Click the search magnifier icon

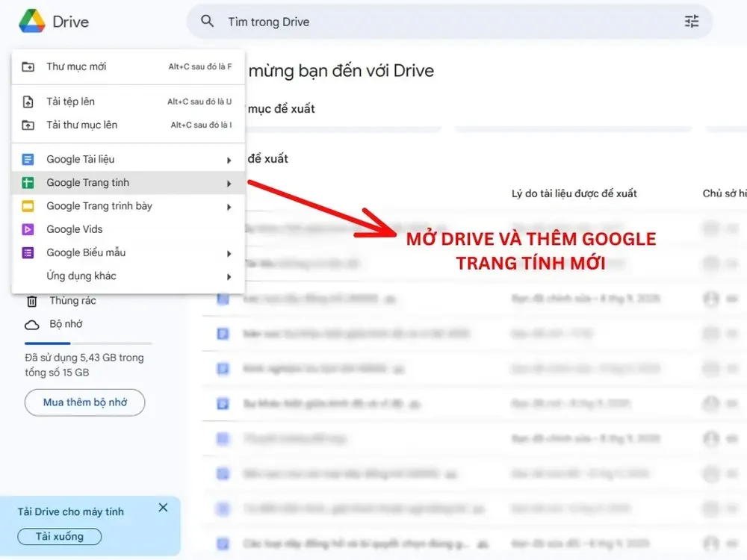[x=207, y=21]
